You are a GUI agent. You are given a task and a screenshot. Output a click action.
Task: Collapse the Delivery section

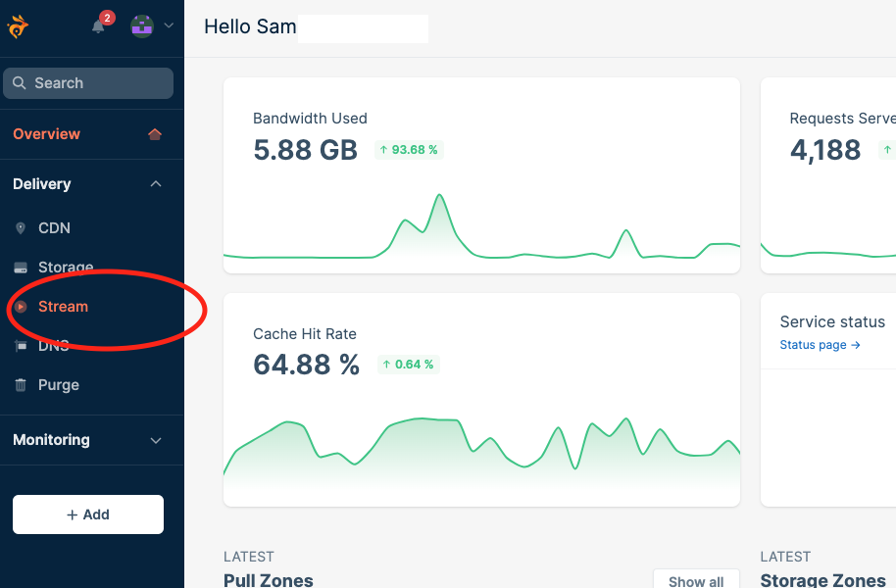155,184
